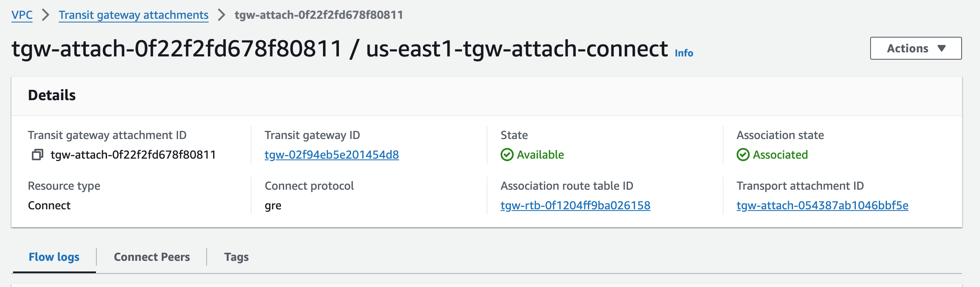Open the Connect Peers tab

(x=152, y=257)
